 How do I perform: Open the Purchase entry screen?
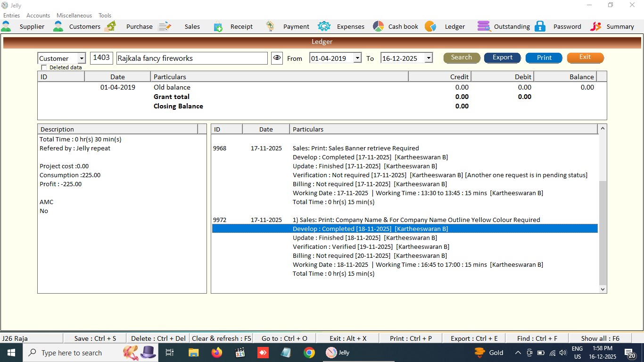129,26
